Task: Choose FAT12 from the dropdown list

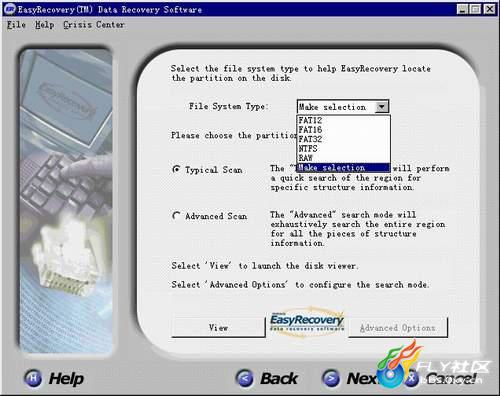Action: [344, 120]
